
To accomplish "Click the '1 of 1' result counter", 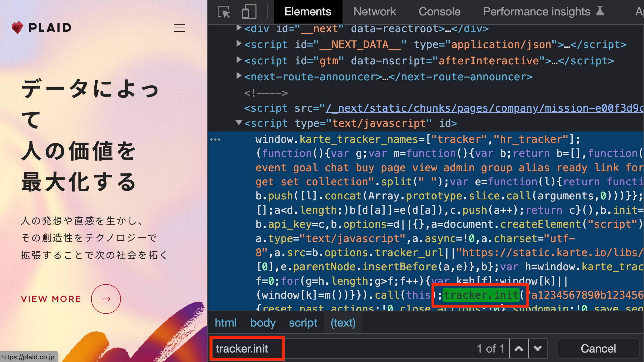I will pyautogui.click(x=490, y=348).
